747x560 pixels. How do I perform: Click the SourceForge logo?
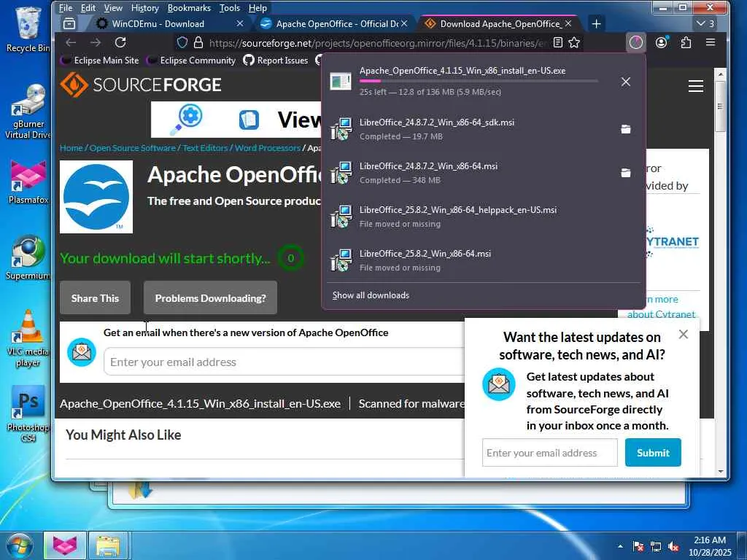tap(141, 85)
